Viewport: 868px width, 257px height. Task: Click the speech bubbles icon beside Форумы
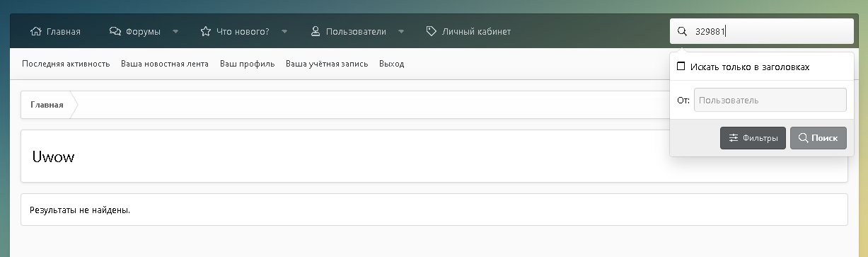pos(115,31)
